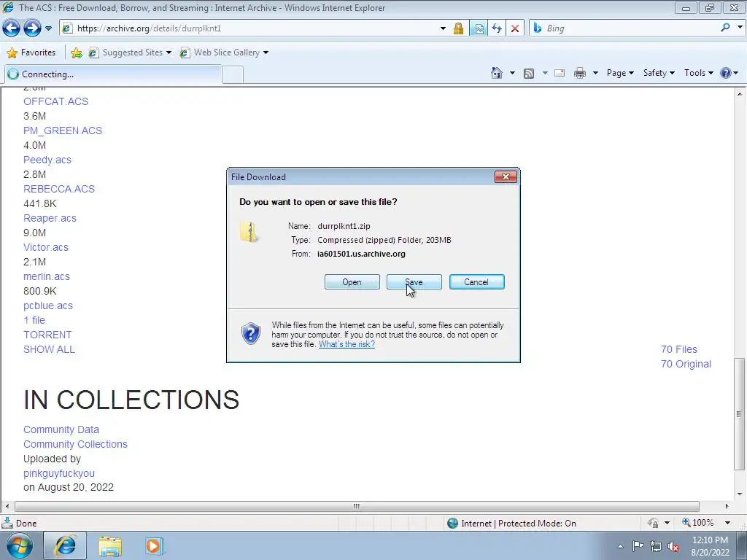
Task: Open the Action Center flag icon
Action: coord(638,546)
